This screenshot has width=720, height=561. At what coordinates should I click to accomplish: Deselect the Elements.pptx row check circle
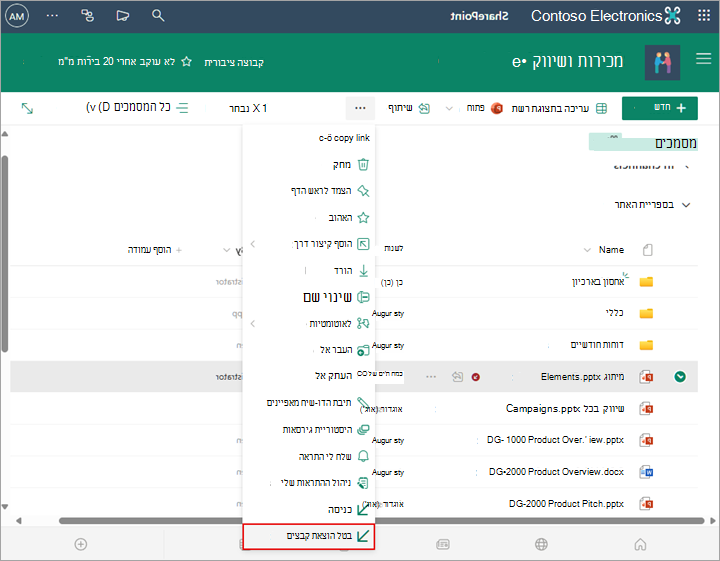click(x=680, y=377)
